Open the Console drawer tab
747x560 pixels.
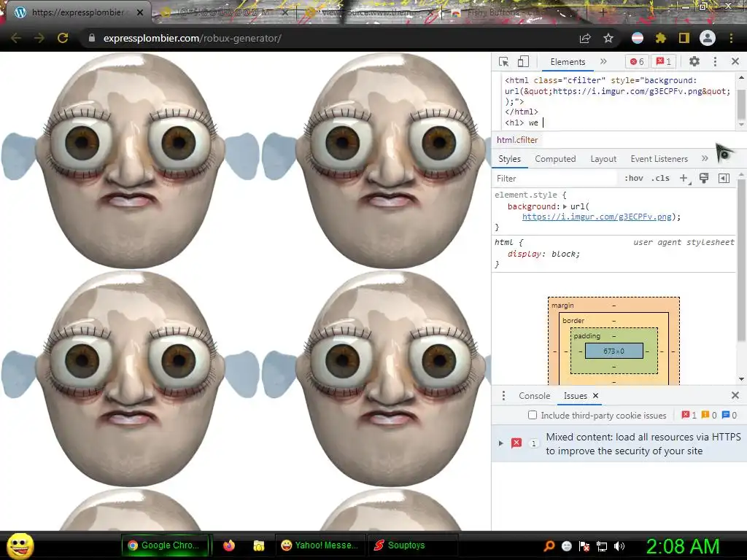coord(534,396)
